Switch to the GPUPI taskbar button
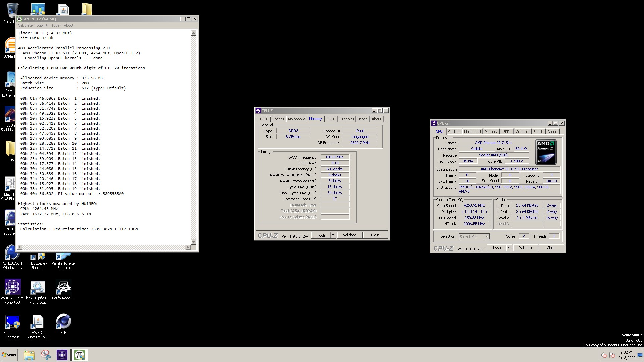The width and height of the screenshot is (644, 362). 79,355
